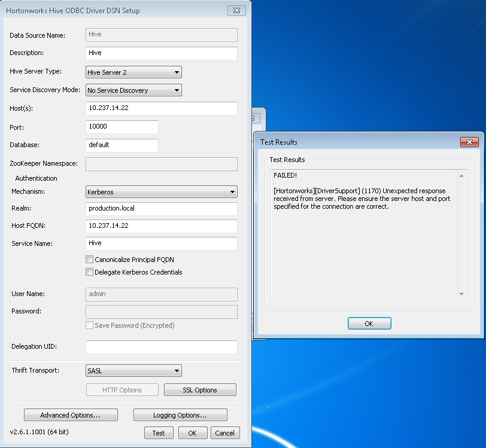Click the Realm text field
This screenshot has width=486, height=448.
[x=162, y=209]
